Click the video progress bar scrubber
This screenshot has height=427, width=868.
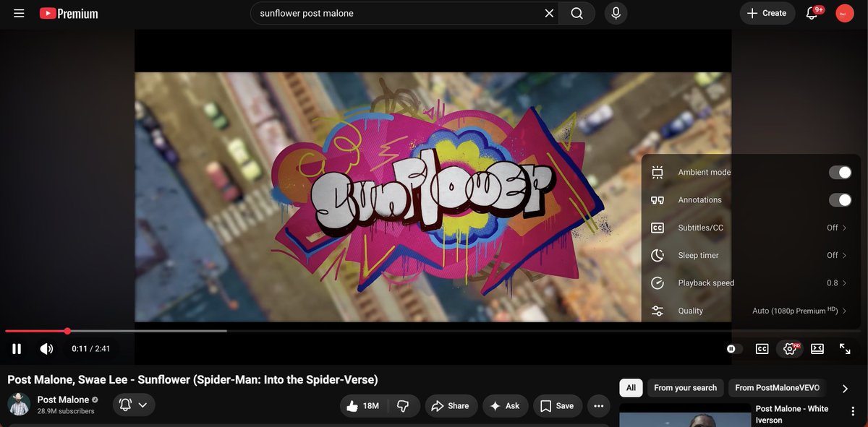point(67,331)
